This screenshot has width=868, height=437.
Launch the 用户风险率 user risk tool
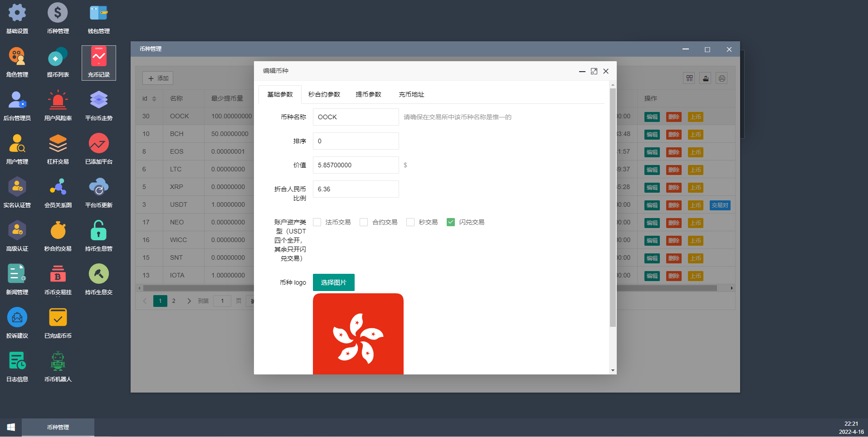pyautogui.click(x=58, y=105)
